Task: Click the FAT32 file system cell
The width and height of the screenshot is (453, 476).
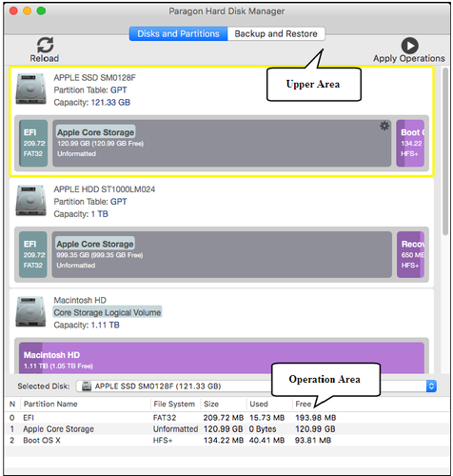Action: (x=165, y=418)
